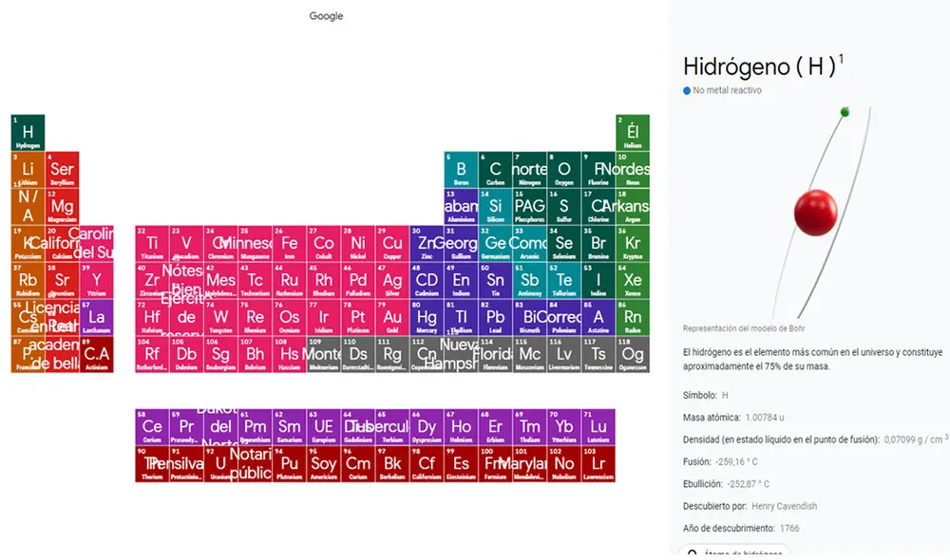Select the Lawrencium (Lr) actinide tile

[598, 464]
